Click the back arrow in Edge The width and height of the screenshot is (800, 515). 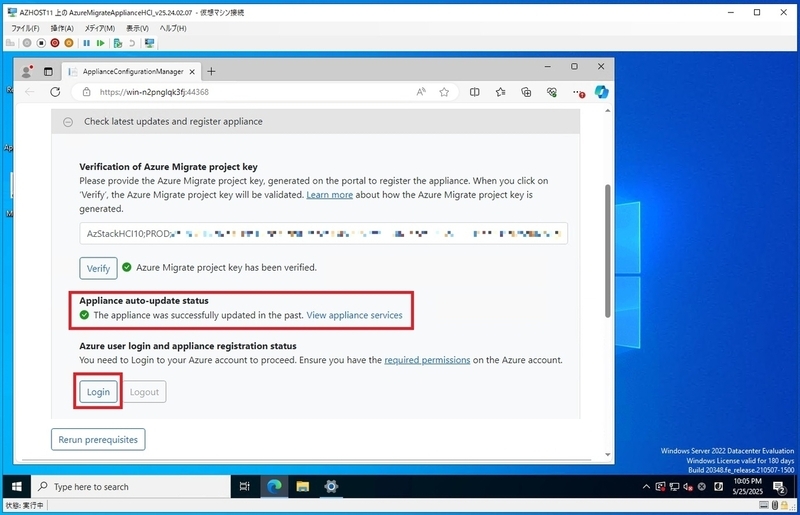[30, 92]
